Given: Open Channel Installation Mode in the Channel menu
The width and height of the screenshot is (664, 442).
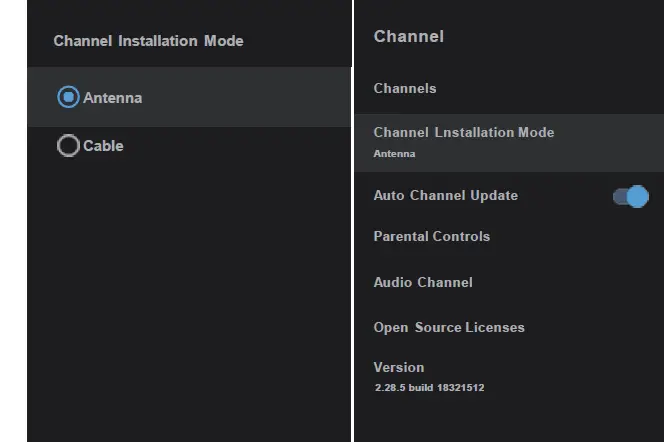Looking at the screenshot, I should click(463, 132).
